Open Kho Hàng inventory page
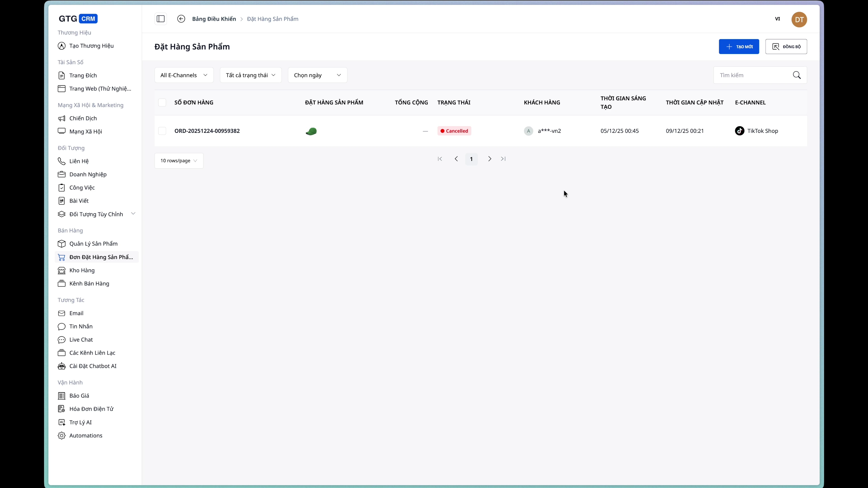This screenshot has width=868, height=488. coord(82,270)
